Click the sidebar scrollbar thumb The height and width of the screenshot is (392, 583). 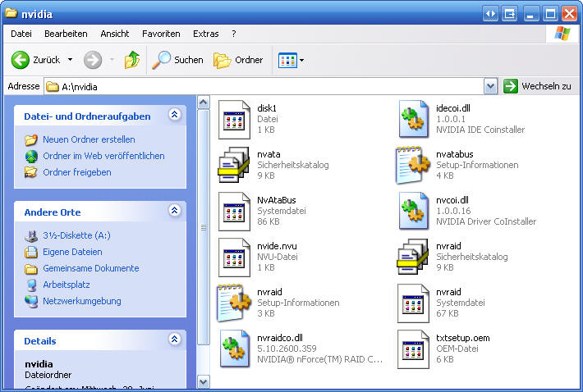[204, 227]
